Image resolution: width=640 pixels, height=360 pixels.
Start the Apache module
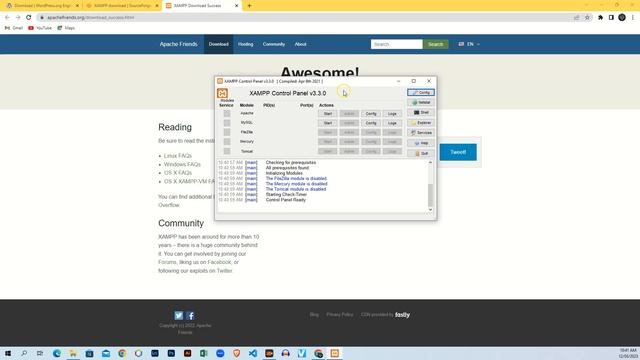(x=328, y=113)
